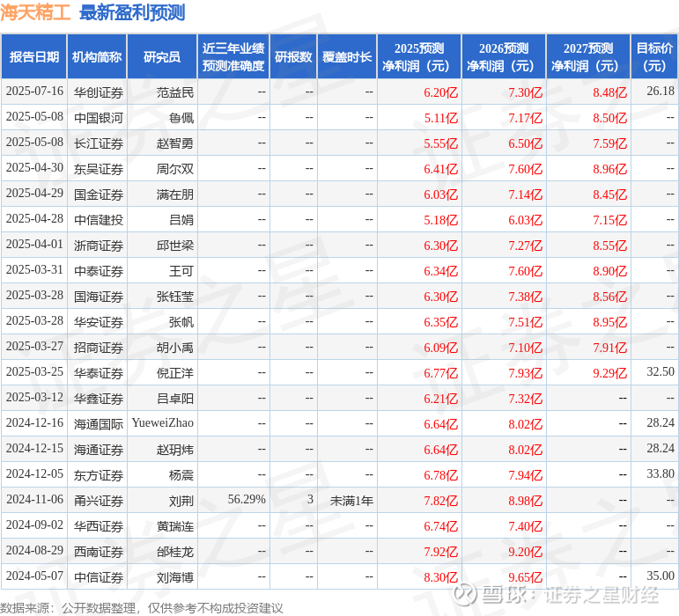Click analyst name 鲁佩
The height and width of the screenshot is (616, 679).
point(181,118)
